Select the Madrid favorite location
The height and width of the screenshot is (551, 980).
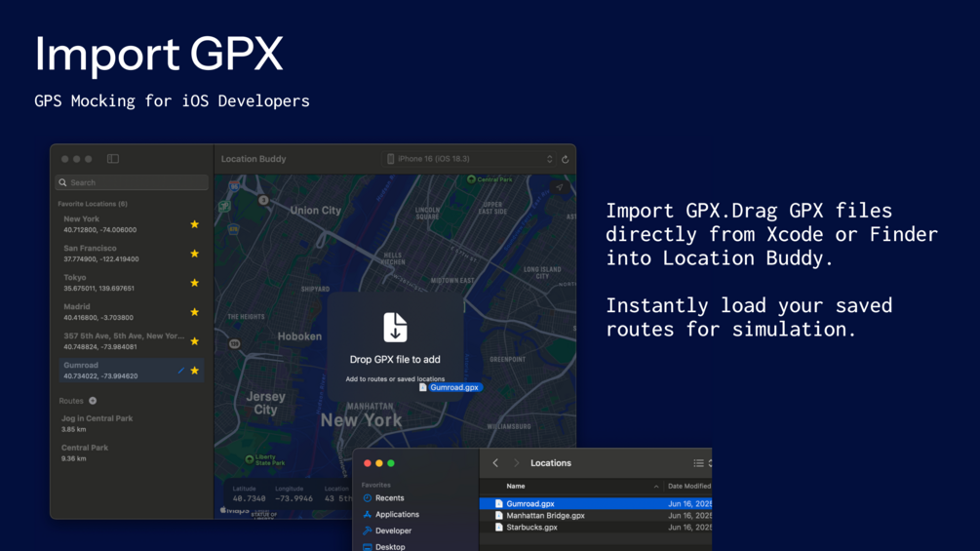[132, 312]
